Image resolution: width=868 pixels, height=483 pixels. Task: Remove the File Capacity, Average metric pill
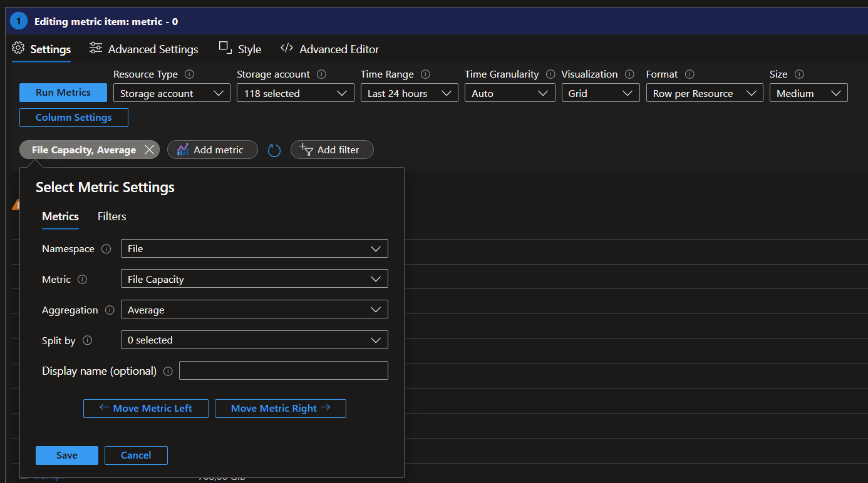tap(149, 150)
